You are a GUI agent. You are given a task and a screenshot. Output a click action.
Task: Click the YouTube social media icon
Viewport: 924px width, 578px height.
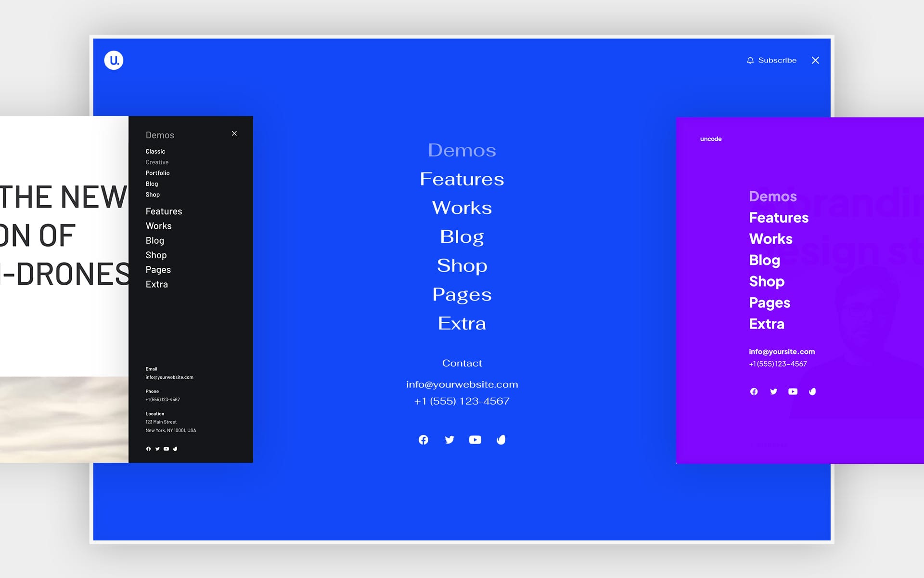click(475, 439)
